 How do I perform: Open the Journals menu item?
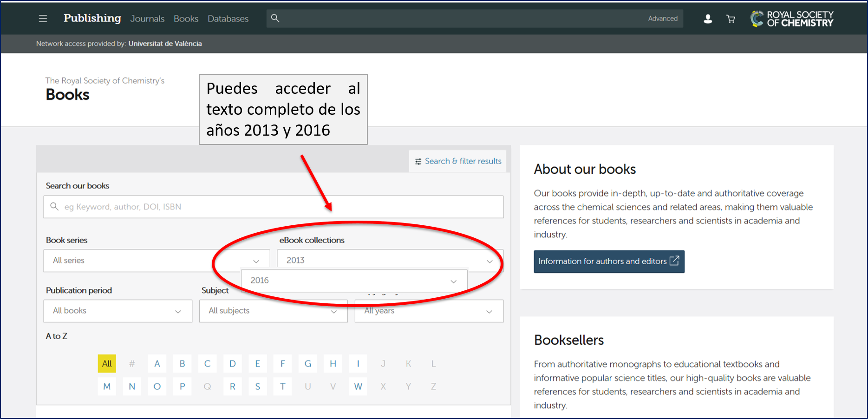tap(147, 19)
